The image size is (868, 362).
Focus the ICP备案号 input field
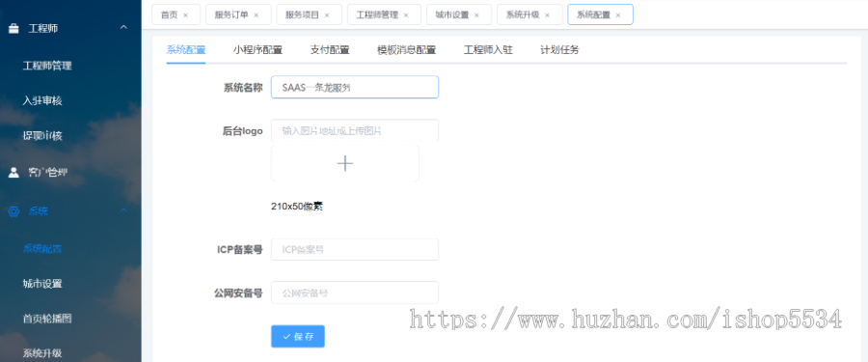[355, 249]
